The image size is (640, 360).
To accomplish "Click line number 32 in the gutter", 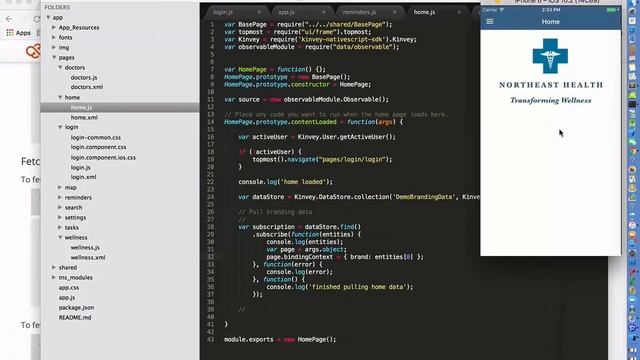I will tap(211, 257).
